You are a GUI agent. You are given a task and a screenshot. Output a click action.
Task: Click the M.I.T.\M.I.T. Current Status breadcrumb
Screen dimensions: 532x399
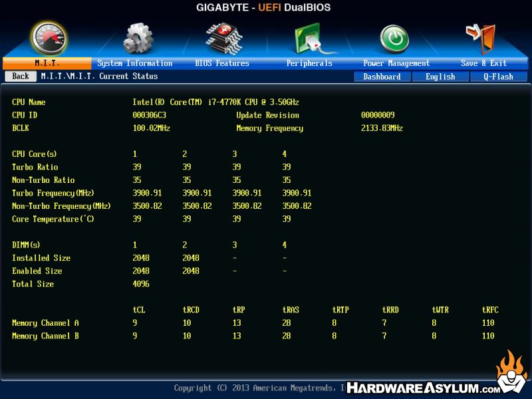(99, 76)
